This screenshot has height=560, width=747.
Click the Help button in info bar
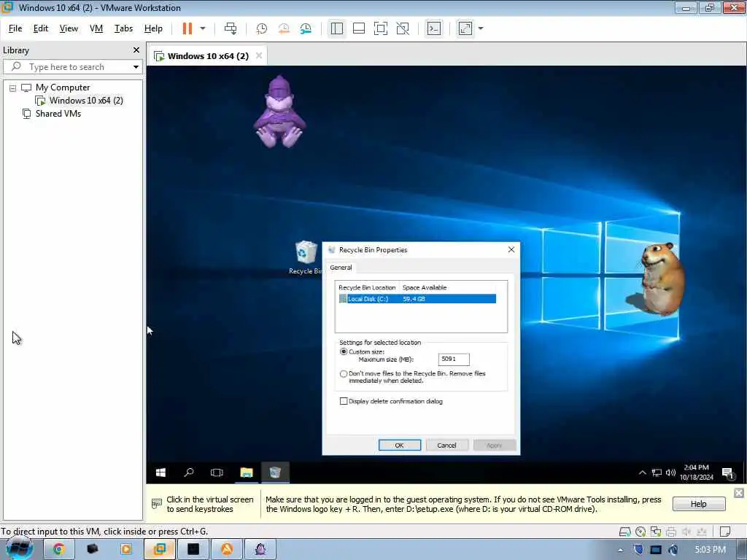click(698, 504)
